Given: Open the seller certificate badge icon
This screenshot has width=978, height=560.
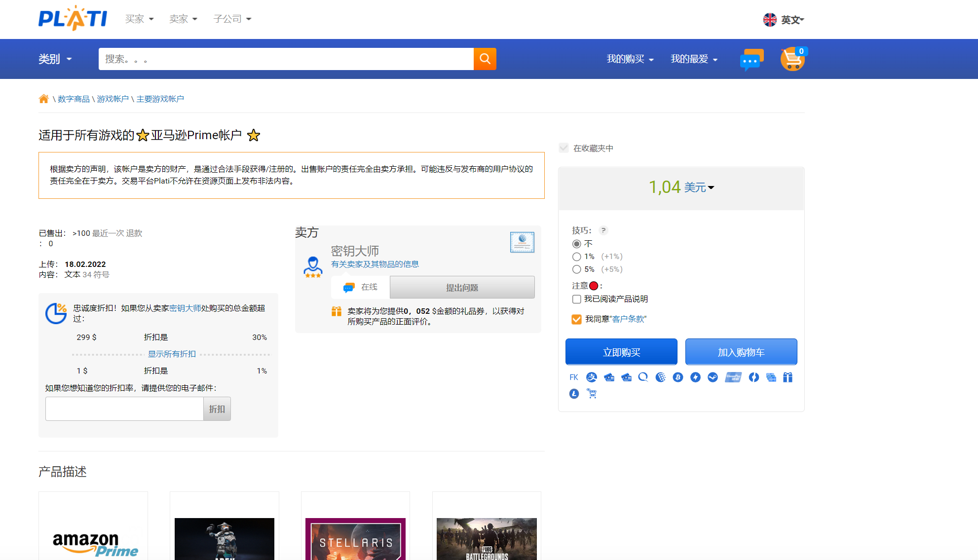Looking at the screenshot, I should point(522,242).
